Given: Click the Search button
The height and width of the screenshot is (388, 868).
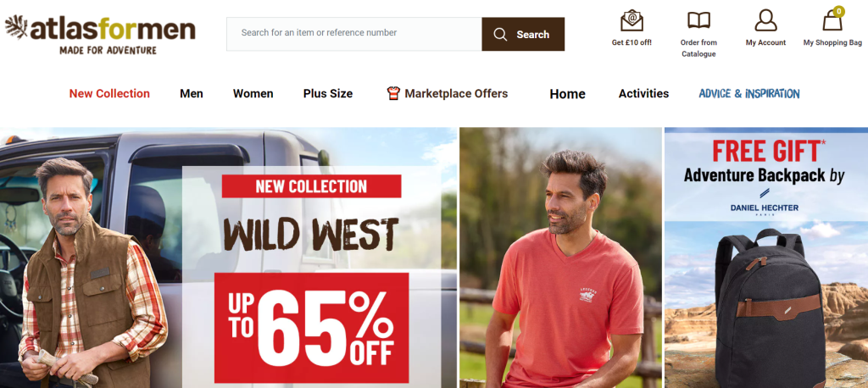Looking at the screenshot, I should click(523, 34).
